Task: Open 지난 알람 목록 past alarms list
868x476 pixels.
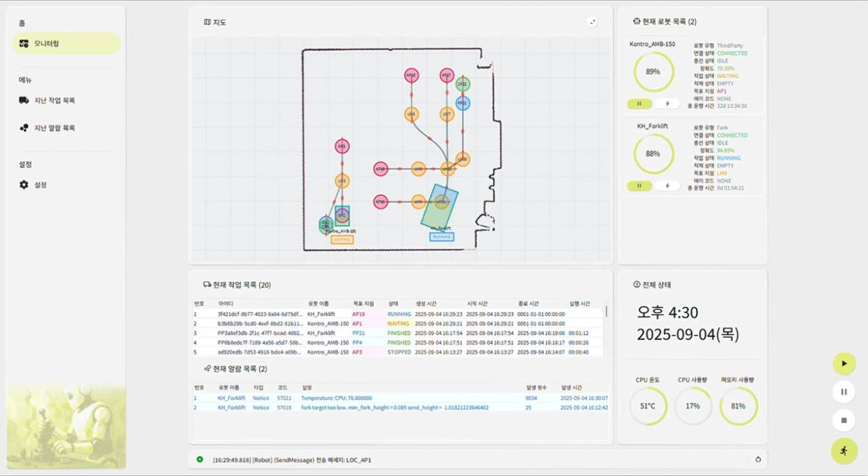Action: [54, 128]
